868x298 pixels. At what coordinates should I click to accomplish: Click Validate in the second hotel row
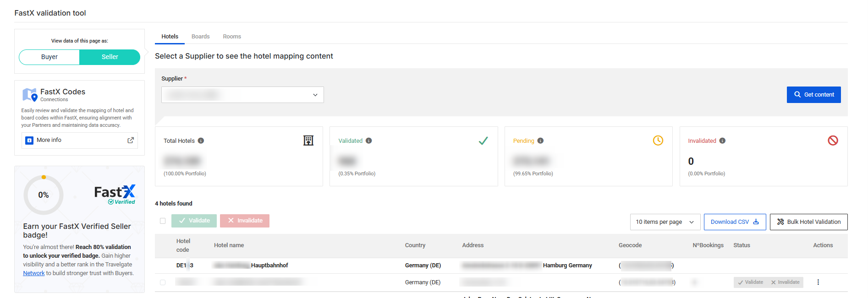click(x=750, y=282)
